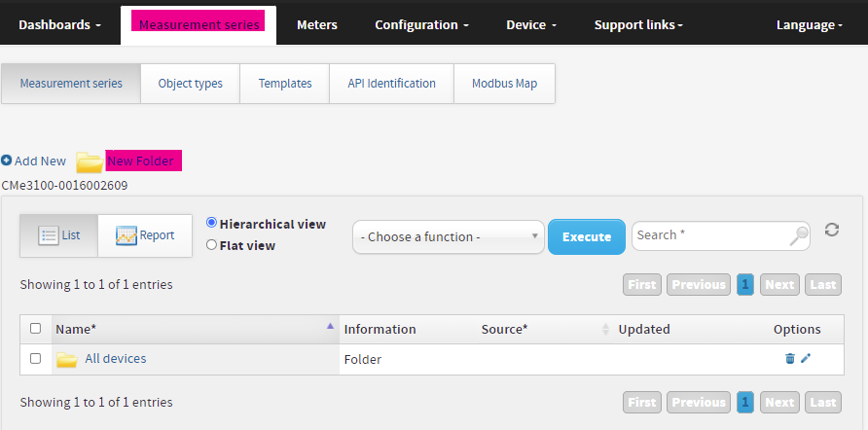Go to Meters in top navigation
Viewport: 868px width, 430px height.
[317, 25]
